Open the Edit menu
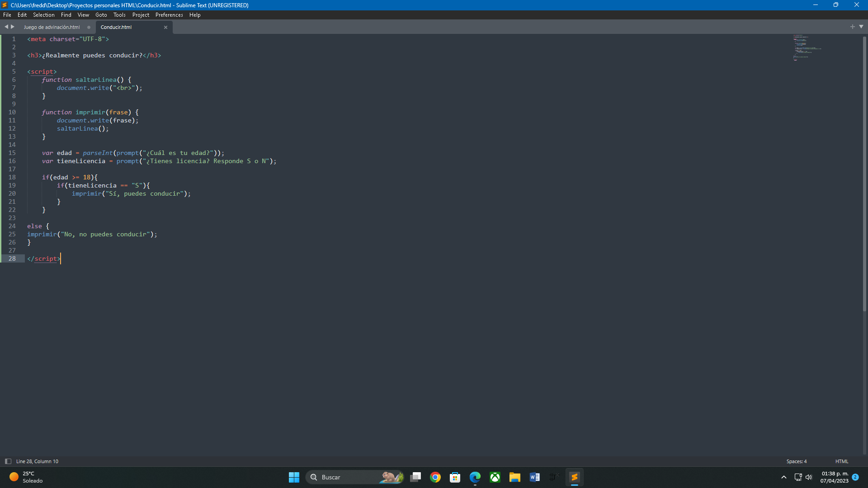Viewport: 868px width, 488px height. click(x=22, y=15)
